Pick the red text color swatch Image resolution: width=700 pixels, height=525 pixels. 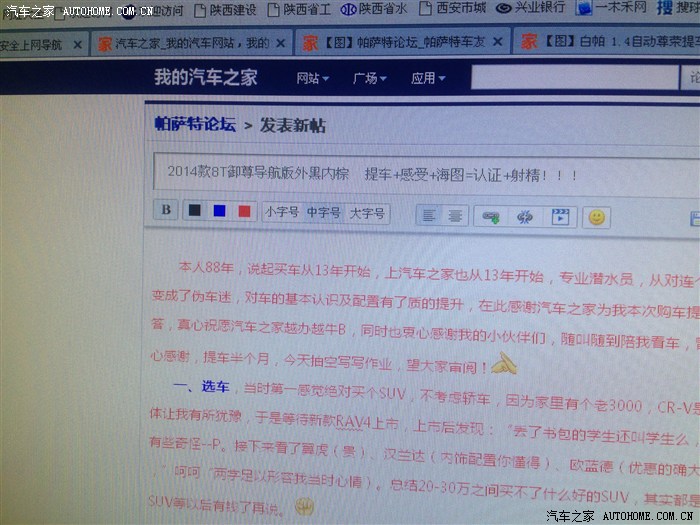(245, 212)
